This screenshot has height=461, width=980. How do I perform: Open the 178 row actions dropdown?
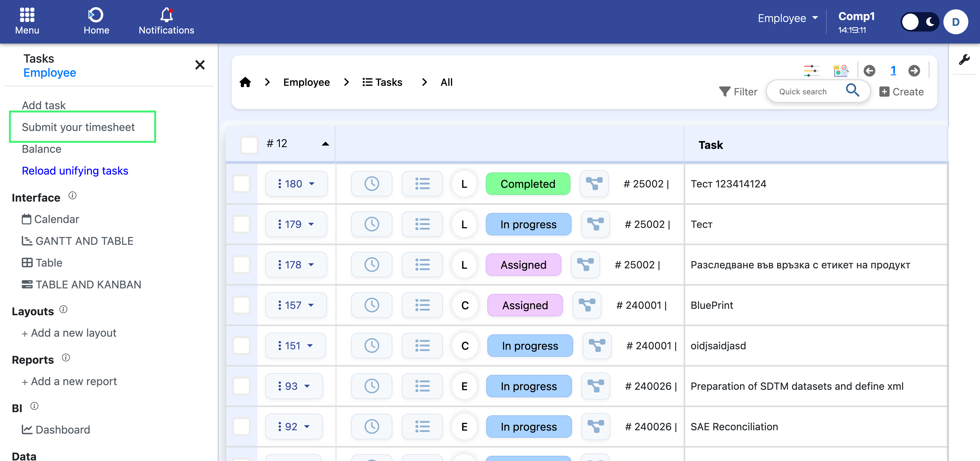pos(296,265)
